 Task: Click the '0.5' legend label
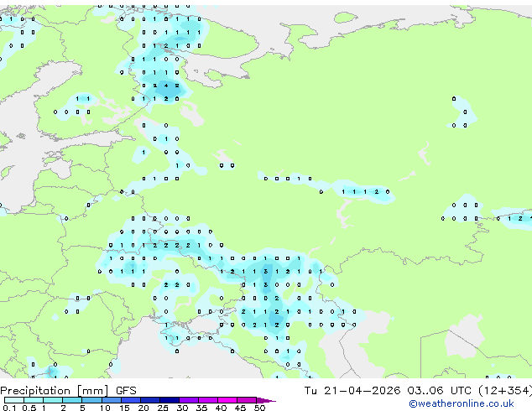coord(29,408)
